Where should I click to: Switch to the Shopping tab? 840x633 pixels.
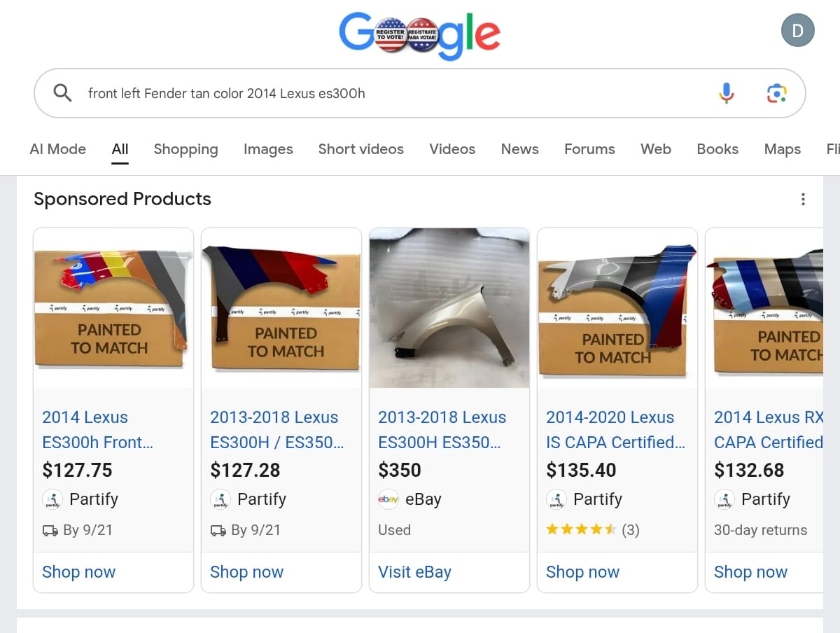point(185,149)
